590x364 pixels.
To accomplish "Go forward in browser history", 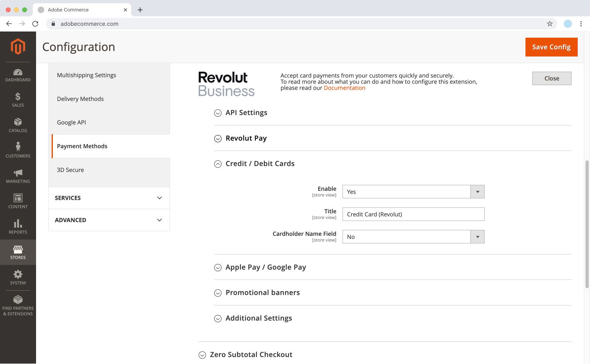I will [22, 24].
